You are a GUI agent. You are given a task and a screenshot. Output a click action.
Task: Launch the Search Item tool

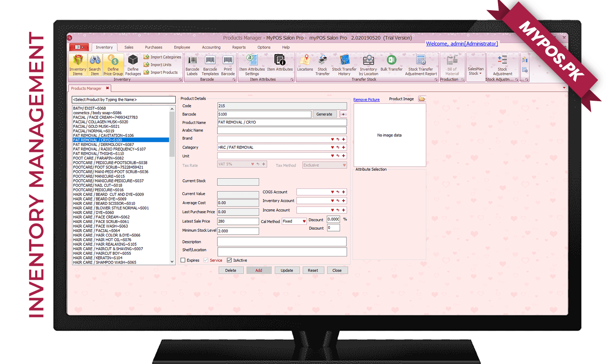[x=95, y=65]
